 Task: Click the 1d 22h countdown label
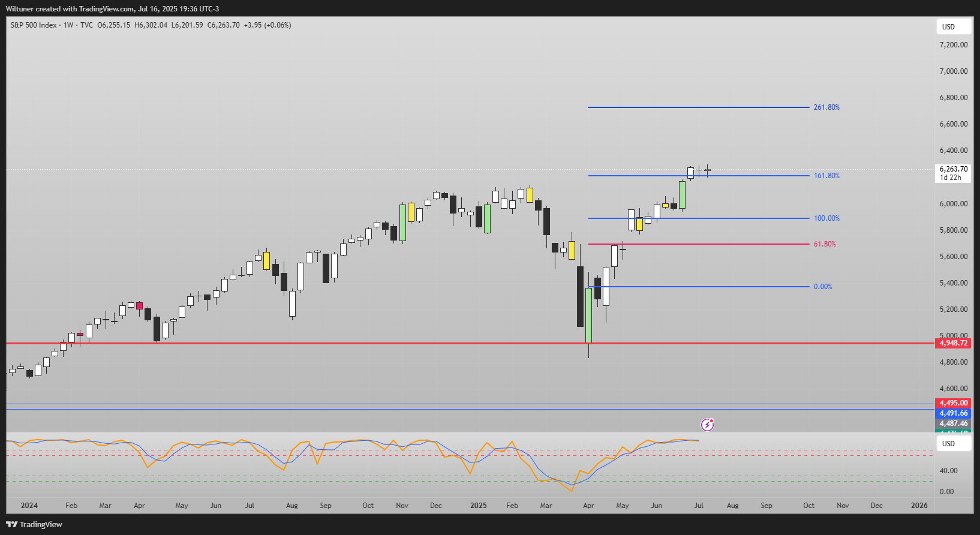(x=951, y=178)
